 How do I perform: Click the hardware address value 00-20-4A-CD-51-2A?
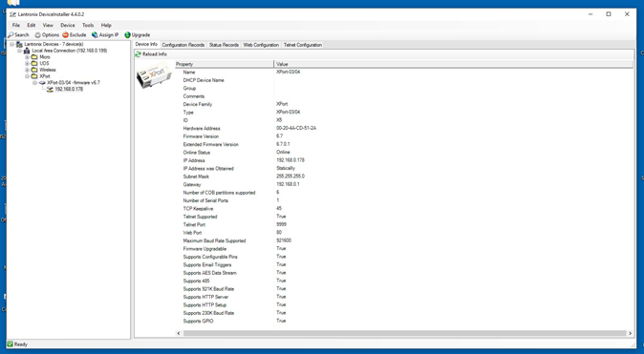[x=296, y=129]
